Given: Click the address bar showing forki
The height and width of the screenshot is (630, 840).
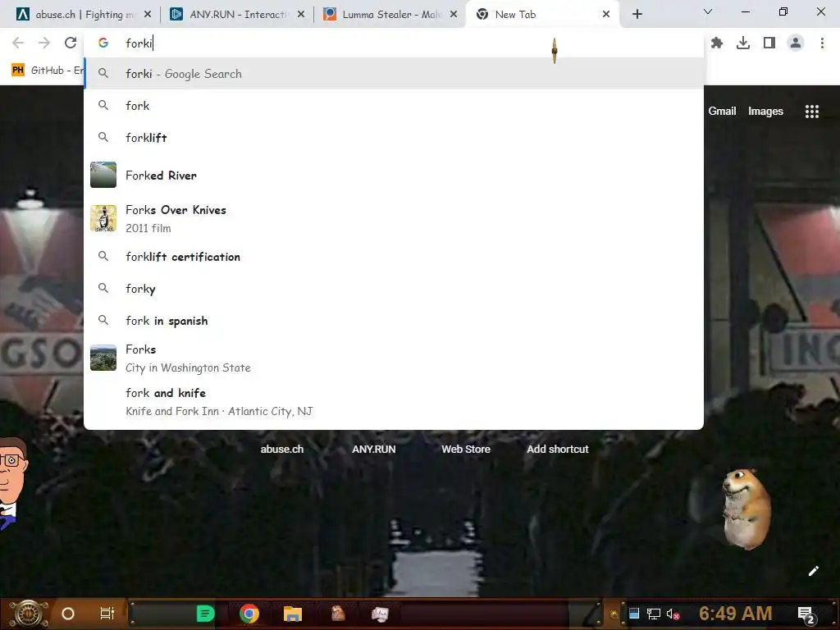Looking at the screenshot, I should [393, 43].
